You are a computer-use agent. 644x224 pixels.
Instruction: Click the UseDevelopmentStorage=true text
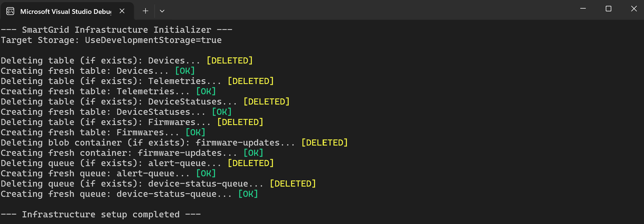153,40
